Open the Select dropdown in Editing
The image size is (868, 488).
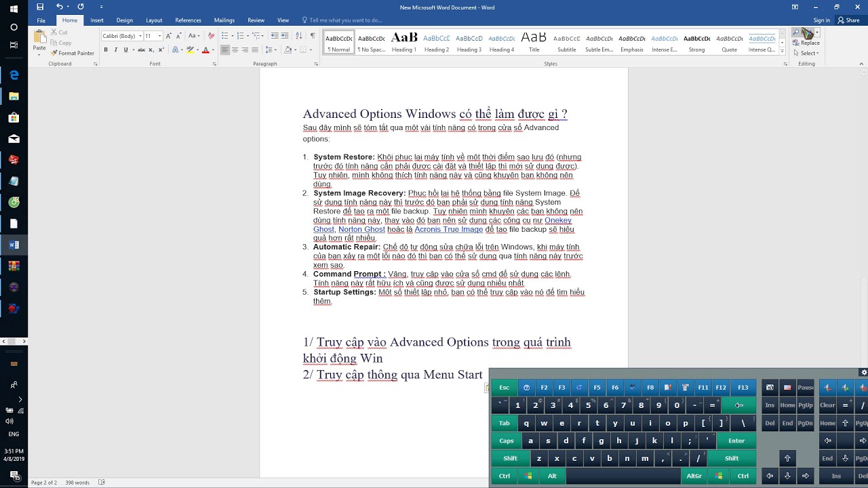tap(807, 53)
